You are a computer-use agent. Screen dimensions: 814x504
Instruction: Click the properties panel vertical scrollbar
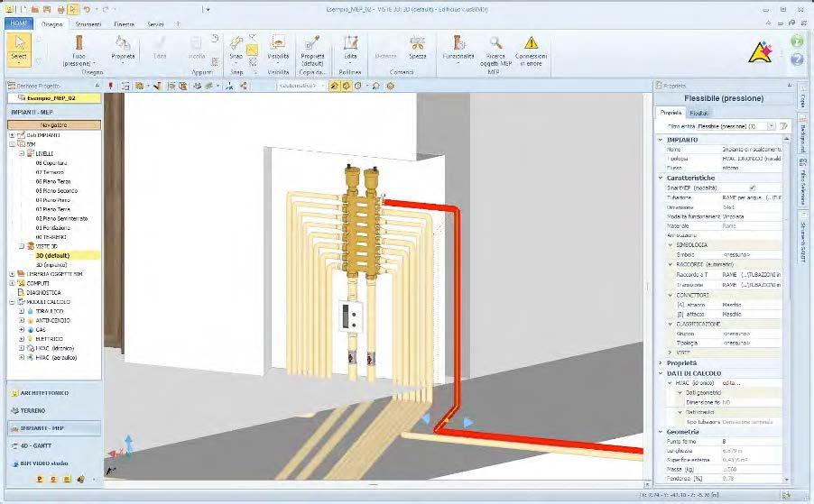pos(786,309)
